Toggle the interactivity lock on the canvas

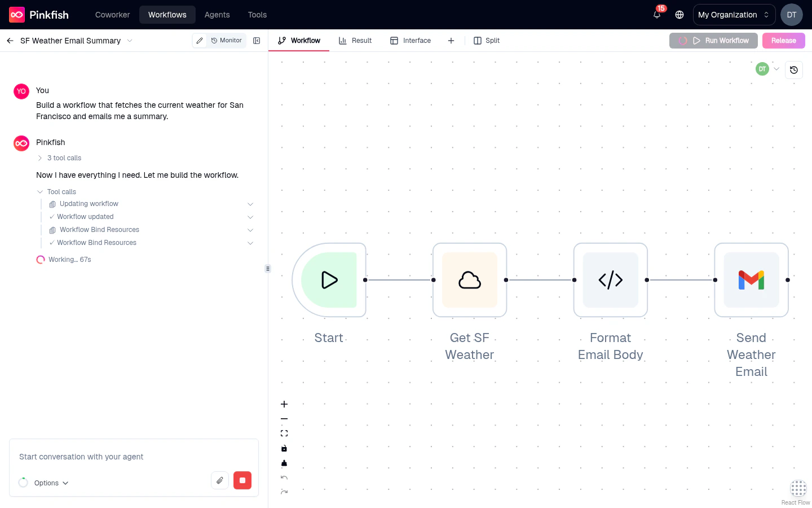pyautogui.click(x=284, y=448)
